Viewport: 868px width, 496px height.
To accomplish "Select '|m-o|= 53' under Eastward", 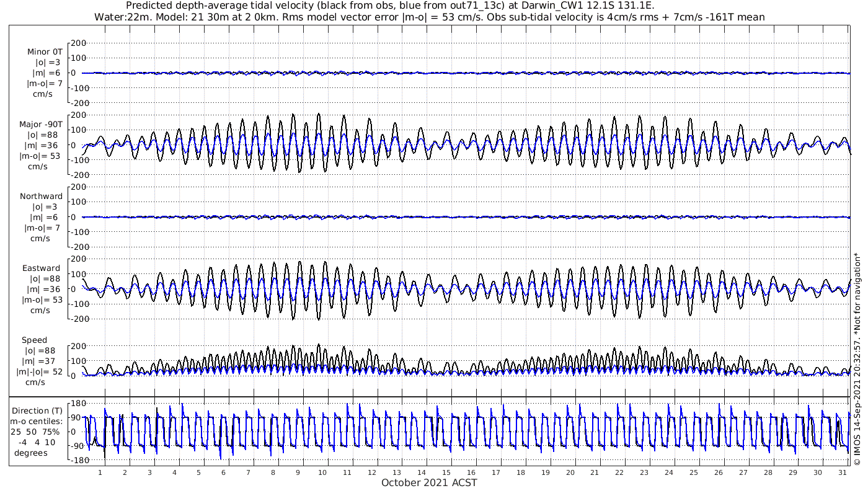I will click(41, 300).
